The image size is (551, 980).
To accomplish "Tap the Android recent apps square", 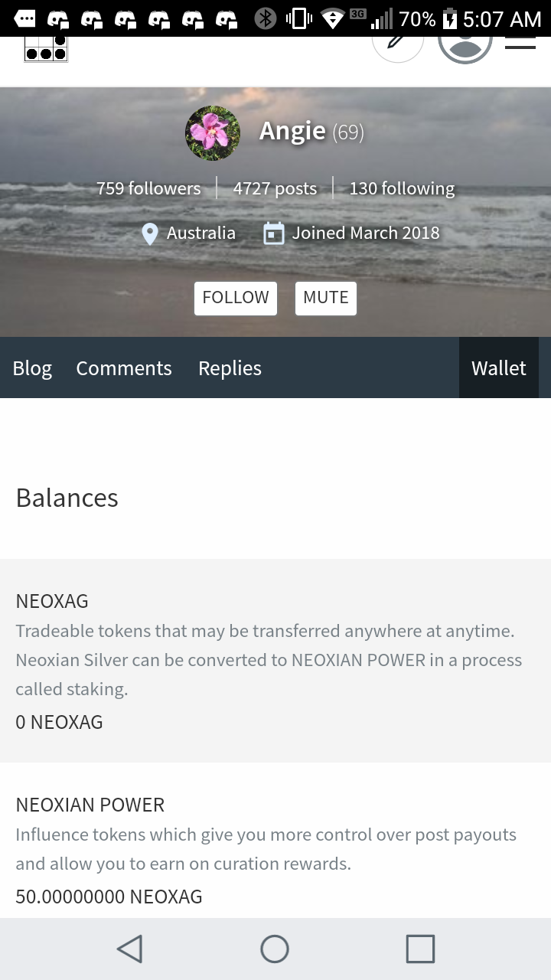I will click(x=420, y=949).
